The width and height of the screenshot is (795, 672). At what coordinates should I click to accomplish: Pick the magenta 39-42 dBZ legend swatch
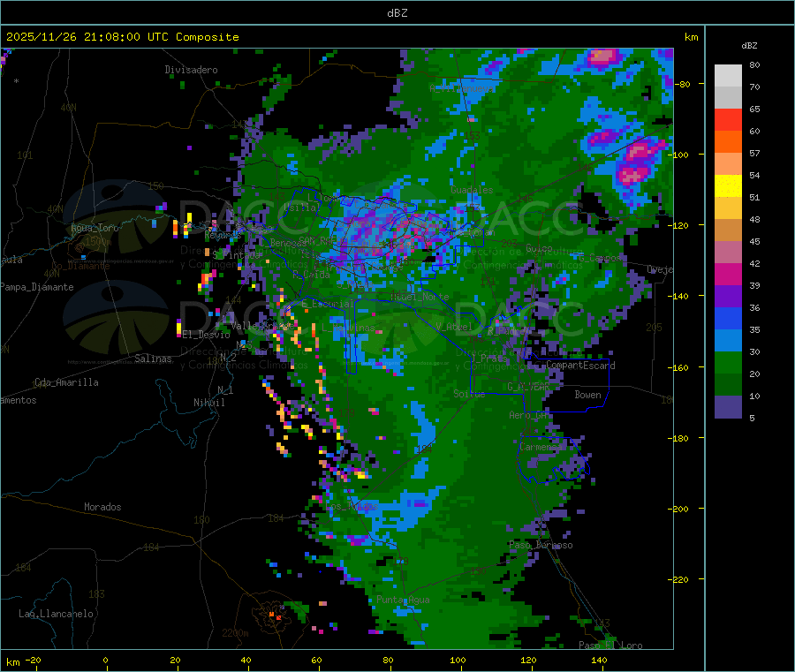click(728, 274)
